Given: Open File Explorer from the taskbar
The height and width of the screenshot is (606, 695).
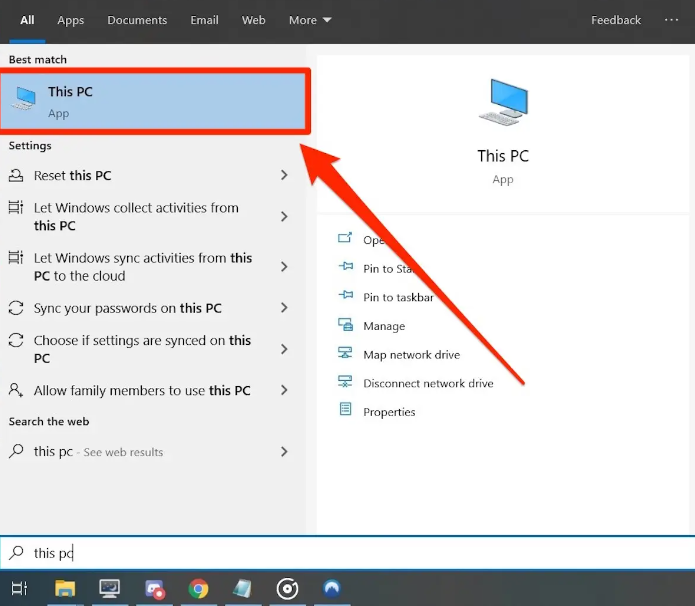Looking at the screenshot, I should click(65, 589).
